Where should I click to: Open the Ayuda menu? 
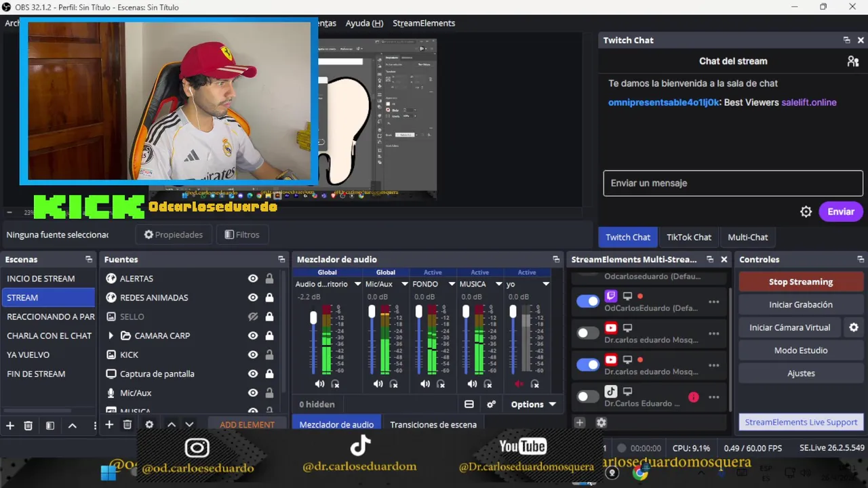(364, 23)
